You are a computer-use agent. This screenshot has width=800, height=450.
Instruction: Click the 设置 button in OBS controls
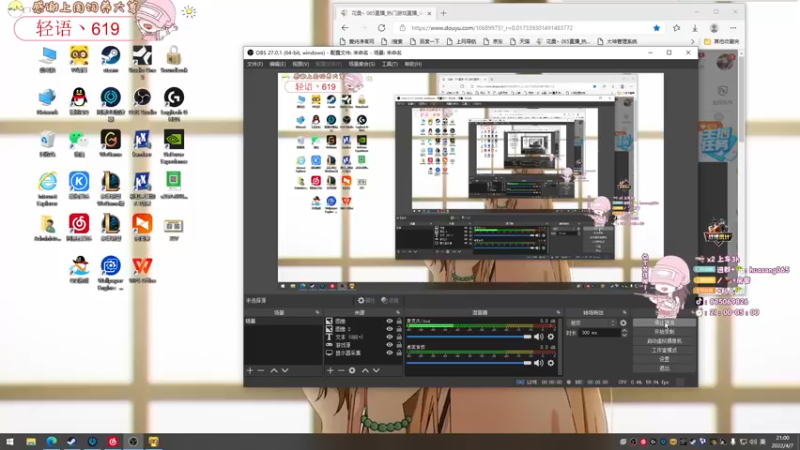664,359
